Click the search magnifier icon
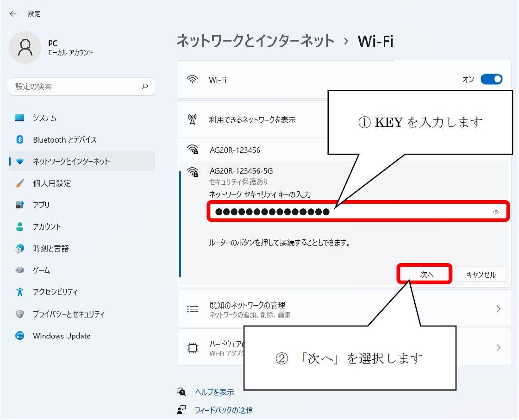The image size is (519, 420). click(x=144, y=87)
